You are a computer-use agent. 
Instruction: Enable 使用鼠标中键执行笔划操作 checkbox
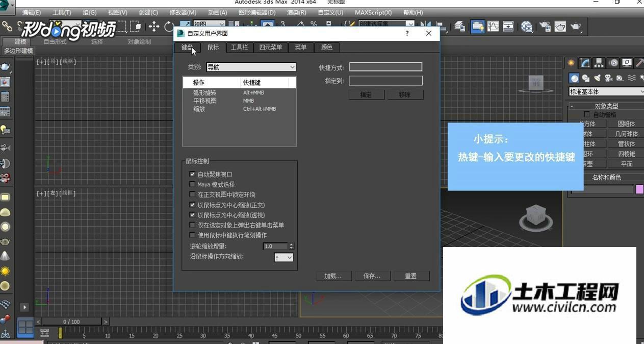(192, 235)
